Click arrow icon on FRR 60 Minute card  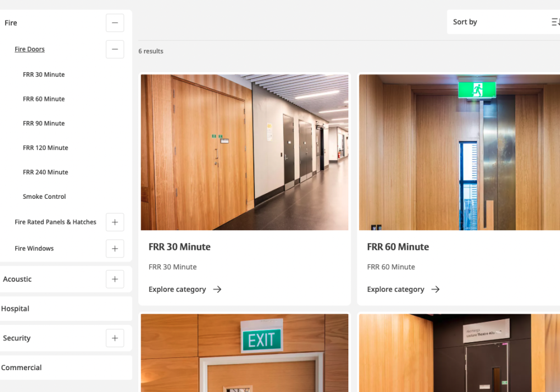click(435, 289)
